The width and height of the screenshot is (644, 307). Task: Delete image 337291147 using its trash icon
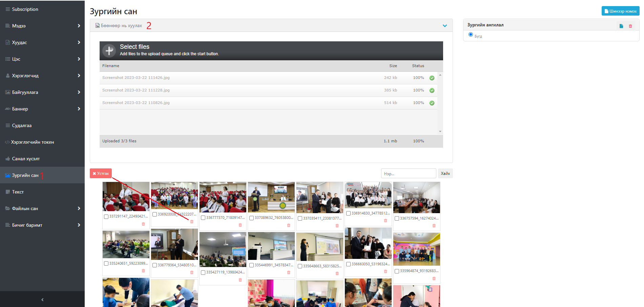(143, 224)
